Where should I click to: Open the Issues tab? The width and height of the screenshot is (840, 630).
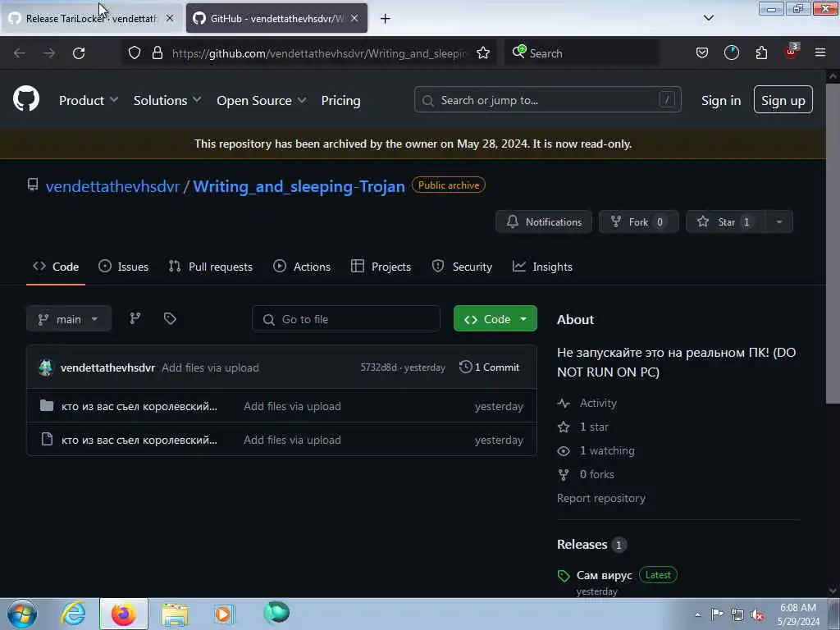click(x=124, y=267)
